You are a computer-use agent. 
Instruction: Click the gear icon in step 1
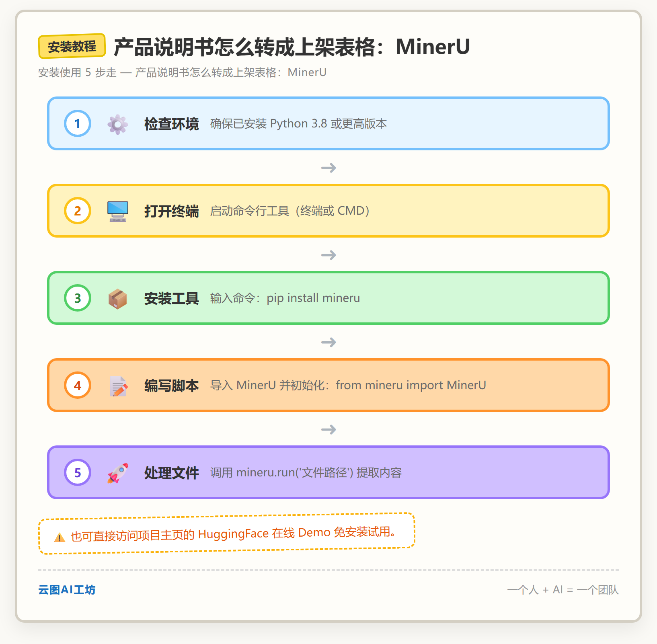coord(118,124)
